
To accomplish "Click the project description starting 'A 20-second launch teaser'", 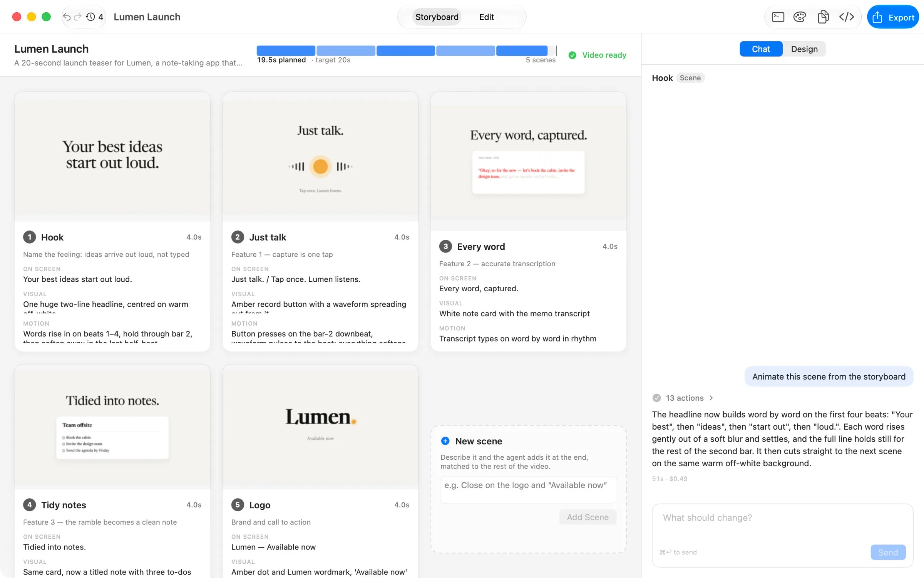I will pyautogui.click(x=128, y=63).
